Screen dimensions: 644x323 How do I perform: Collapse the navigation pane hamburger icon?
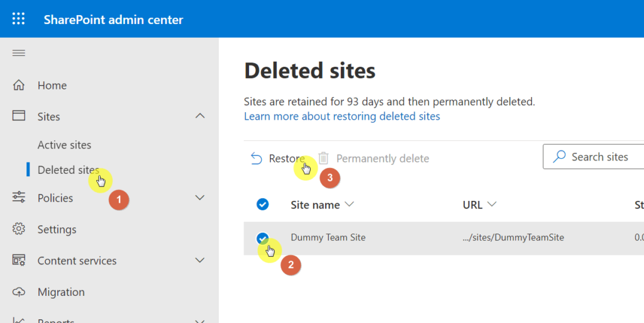18,53
